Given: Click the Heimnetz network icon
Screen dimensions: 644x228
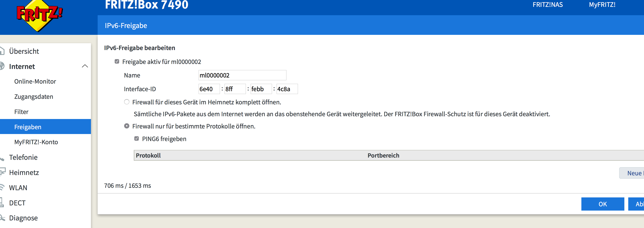Looking at the screenshot, I should [2, 172].
